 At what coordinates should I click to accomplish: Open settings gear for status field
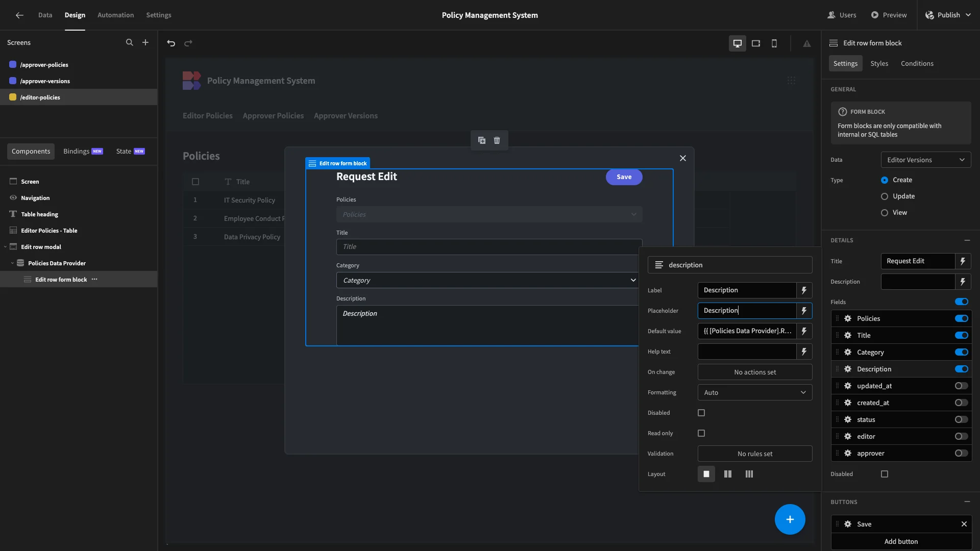(x=848, y=419)
